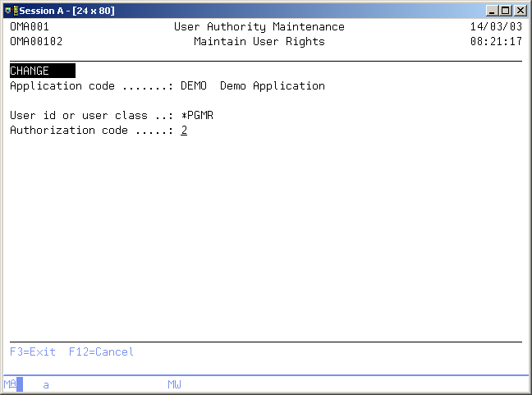This screenshot has width=532, height=395.
Task: Close the Session A window
Action: (521, 10)
